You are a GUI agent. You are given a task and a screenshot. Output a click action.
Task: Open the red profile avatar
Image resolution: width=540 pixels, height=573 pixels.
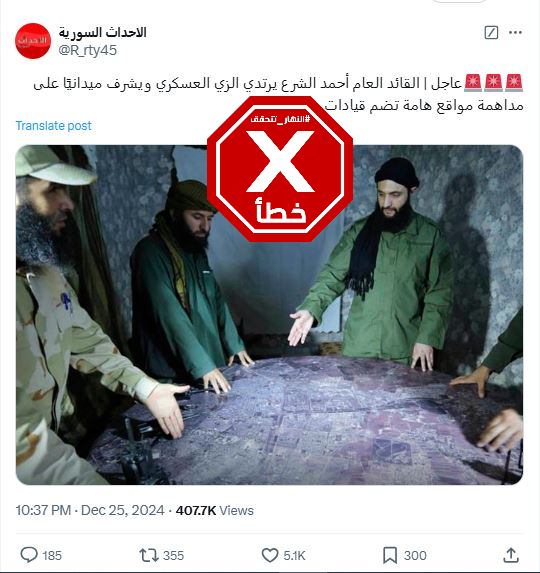pos(33,41)
